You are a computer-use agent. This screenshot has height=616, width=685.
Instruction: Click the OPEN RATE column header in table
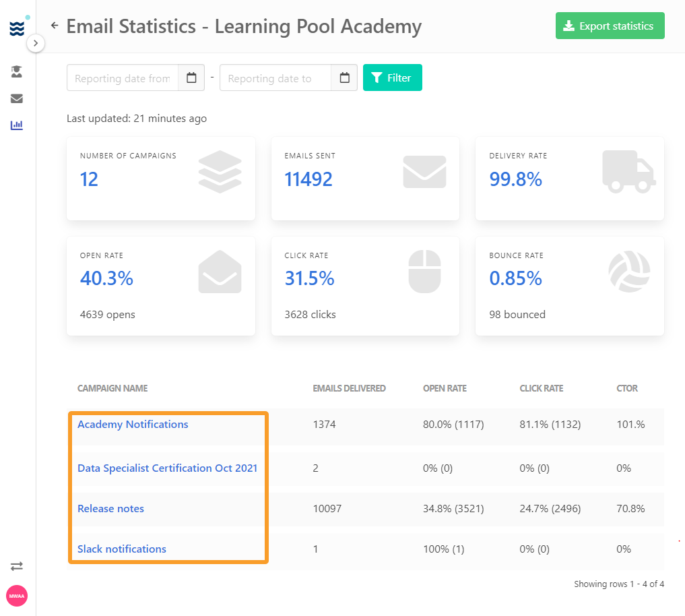(445, 388)
